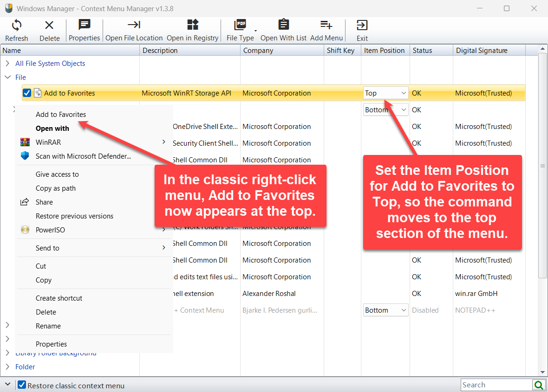Expand All File System Objects node
The height and width of the screenshot is (392, 548).
(7, 63)
